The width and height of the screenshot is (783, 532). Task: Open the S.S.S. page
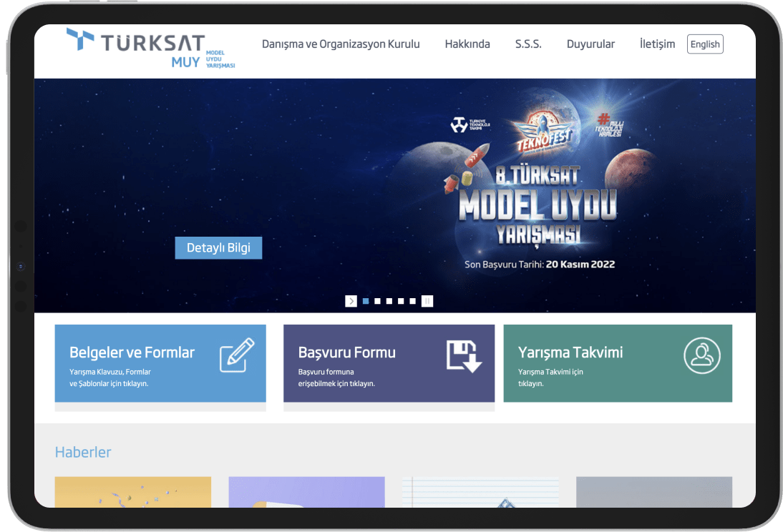[x=528, y=44]
